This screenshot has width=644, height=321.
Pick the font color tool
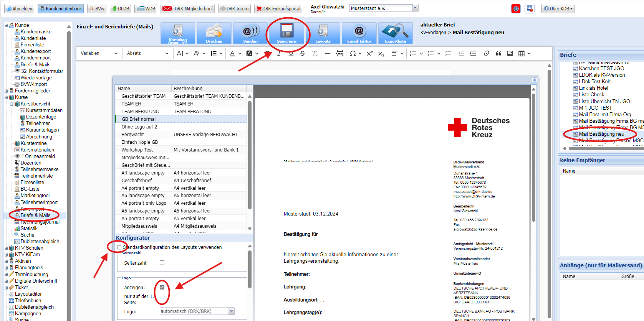232,54
